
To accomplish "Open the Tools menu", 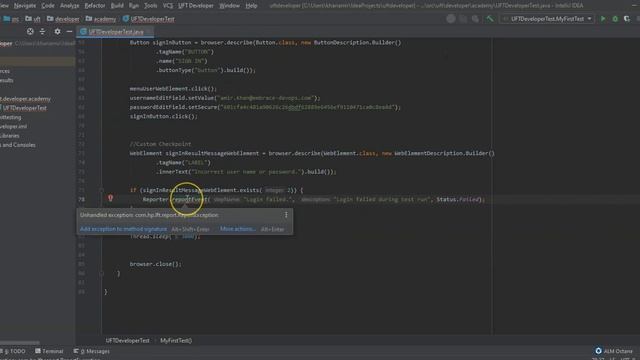I will 150,6.
